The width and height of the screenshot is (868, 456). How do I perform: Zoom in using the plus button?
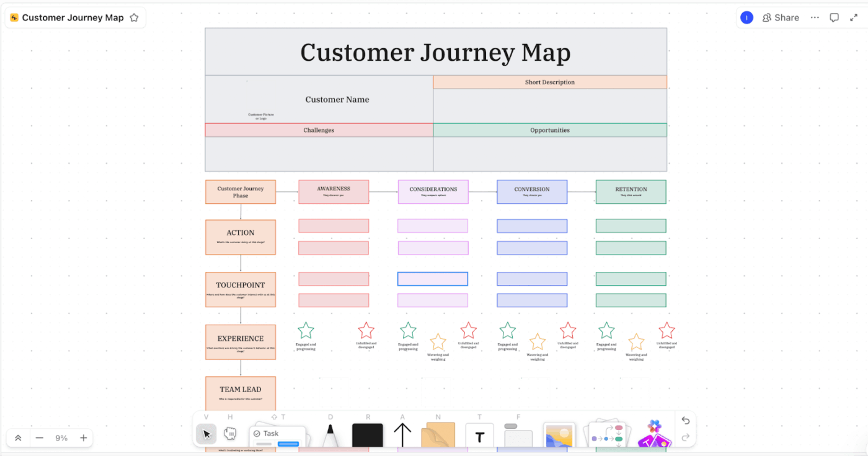tap(83, 438)
